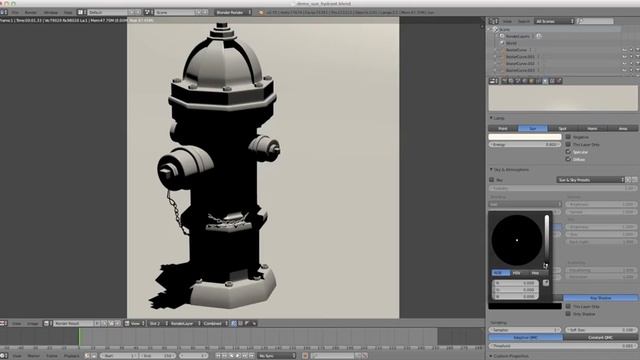Image resolution: width=640 pixels, height=360 pixels.
Task: Open the No Sync dropdown in timeline
Action: click(277, 356)
